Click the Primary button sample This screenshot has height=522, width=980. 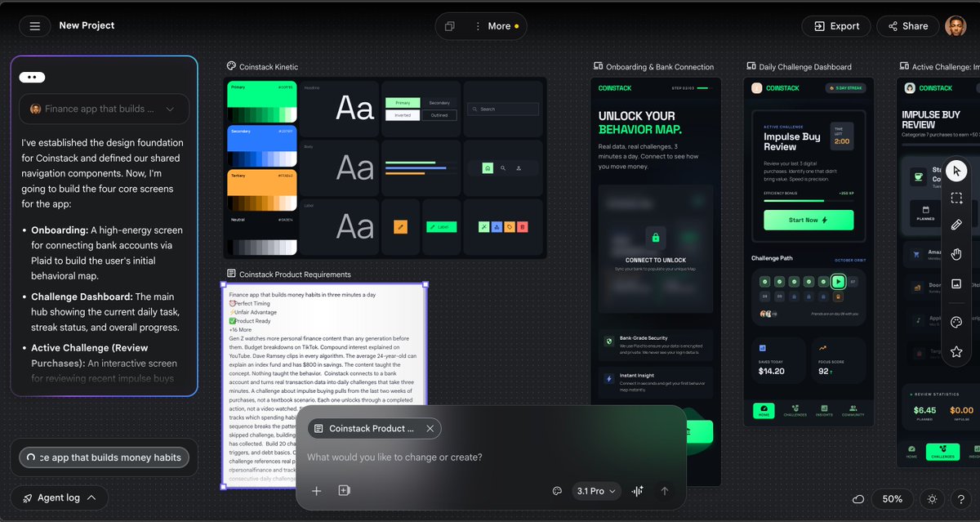pyautogui.click(x=403, y=103)
